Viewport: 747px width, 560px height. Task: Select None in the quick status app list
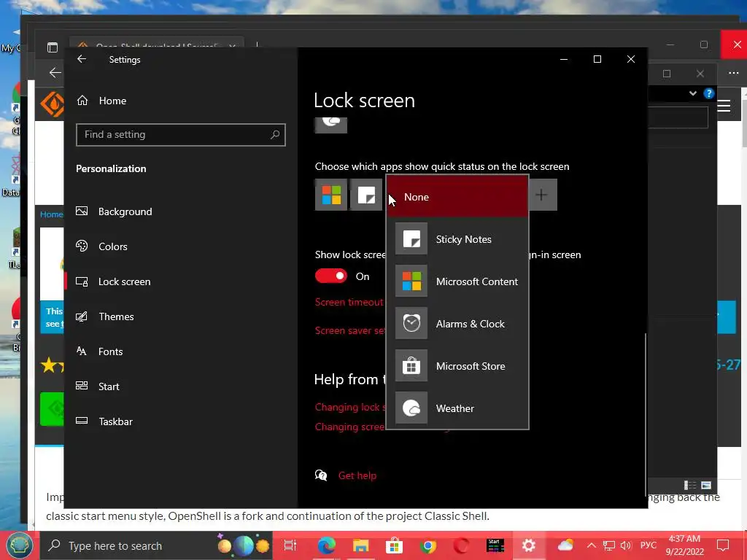tap(457, 197)
